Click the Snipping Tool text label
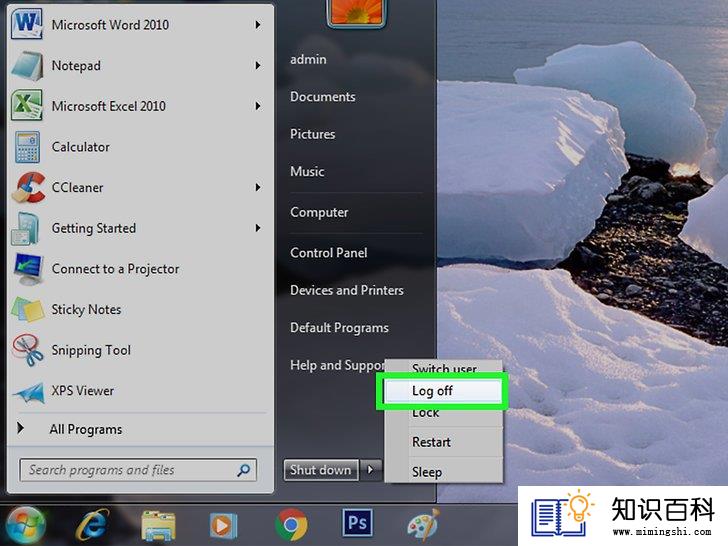Viewport: 728px width, 546px height. [91, 351]
